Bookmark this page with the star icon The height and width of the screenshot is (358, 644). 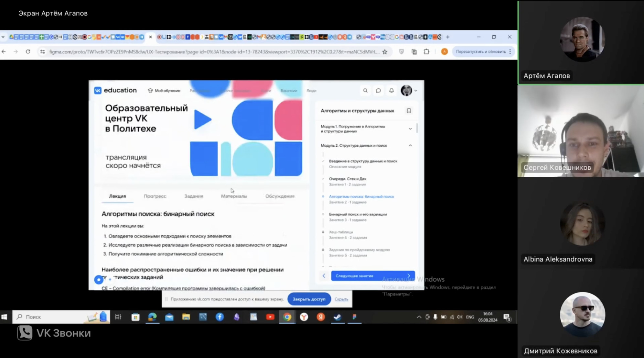click(x=385, y=52)
